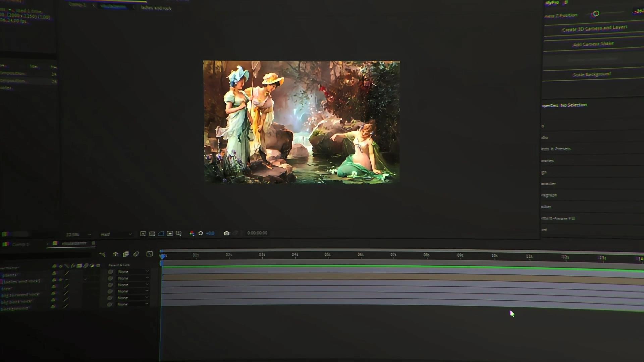Open the resolution dropdown set to Half
This screenshot has height=362, width=644.
(x=116, y=234)
